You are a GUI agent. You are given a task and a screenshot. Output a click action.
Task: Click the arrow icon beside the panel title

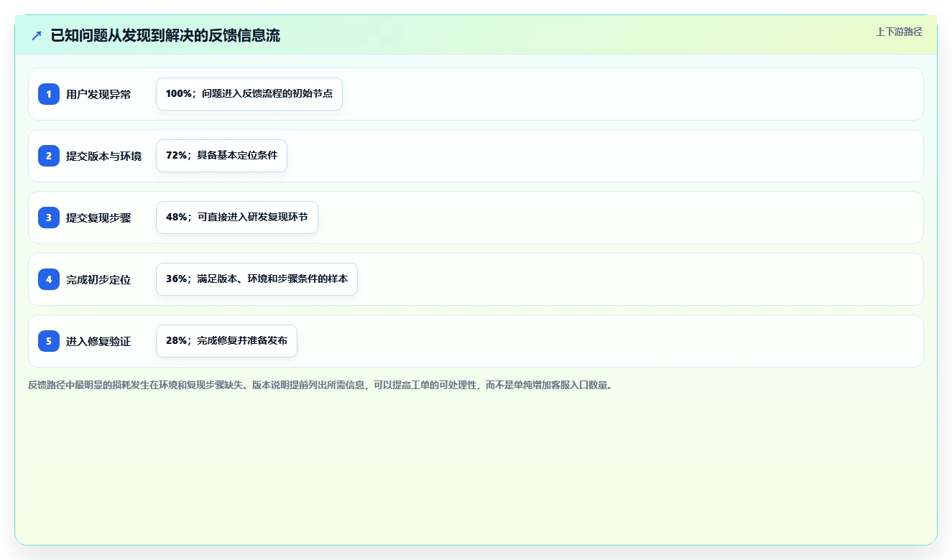[37, 35]
